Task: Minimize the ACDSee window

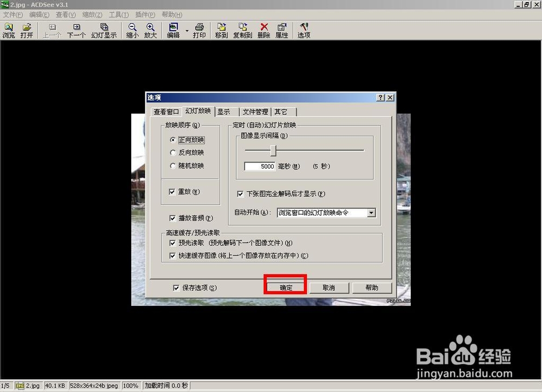Action: pos(518,4)
